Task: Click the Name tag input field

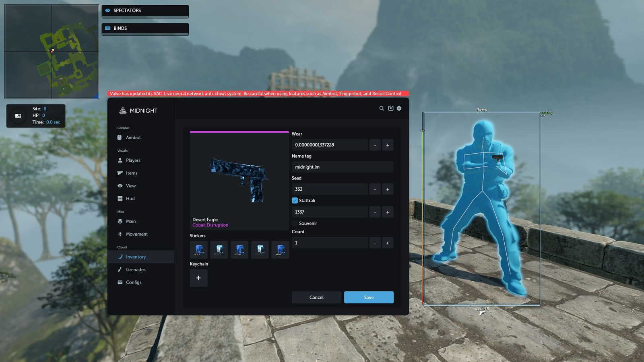Action: click(343, 167)
